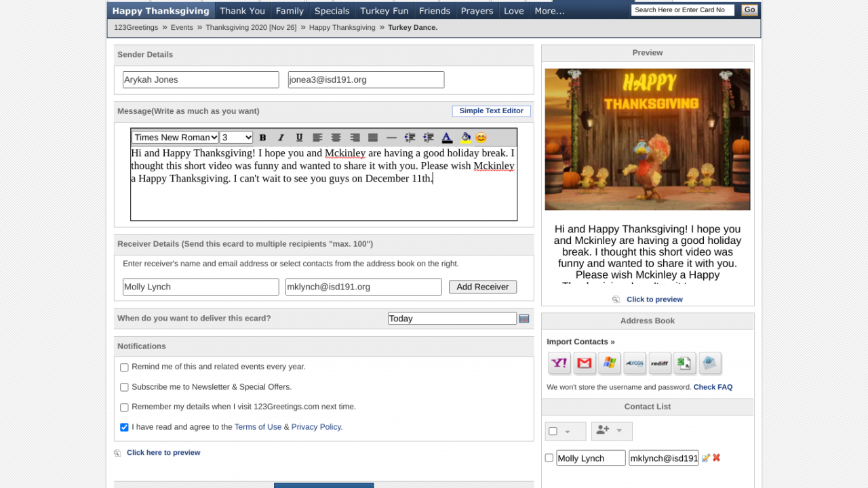Click the sender email field
Viewport: 868px width, 488px height.
pos(366,80)
